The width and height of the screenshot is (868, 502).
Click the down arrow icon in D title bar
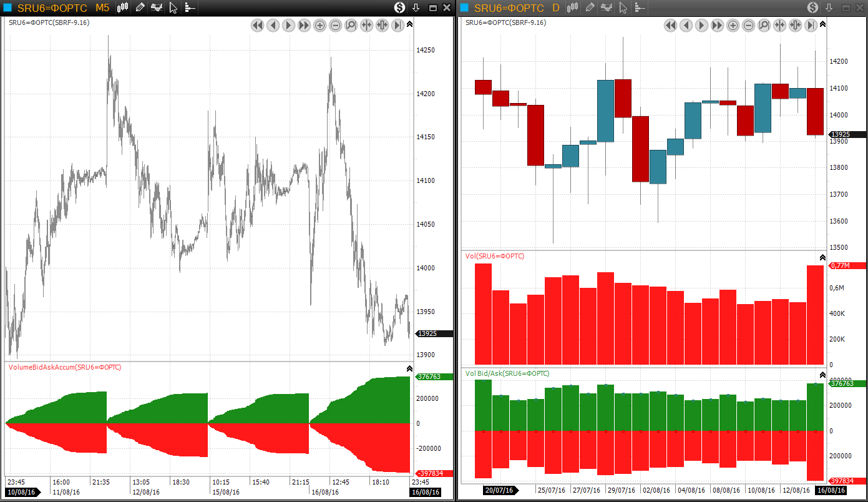point(829,7)
